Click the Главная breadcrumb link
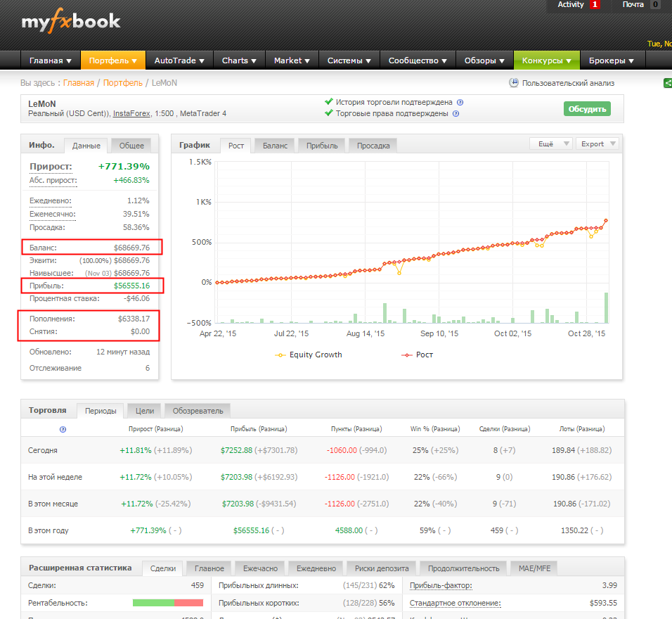The image size is (672, 619). point(79,83)
